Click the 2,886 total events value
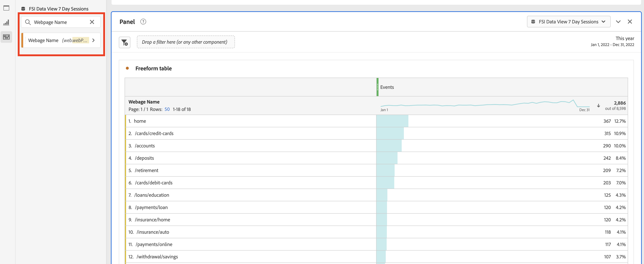The image size is (644, 264). 620,103
